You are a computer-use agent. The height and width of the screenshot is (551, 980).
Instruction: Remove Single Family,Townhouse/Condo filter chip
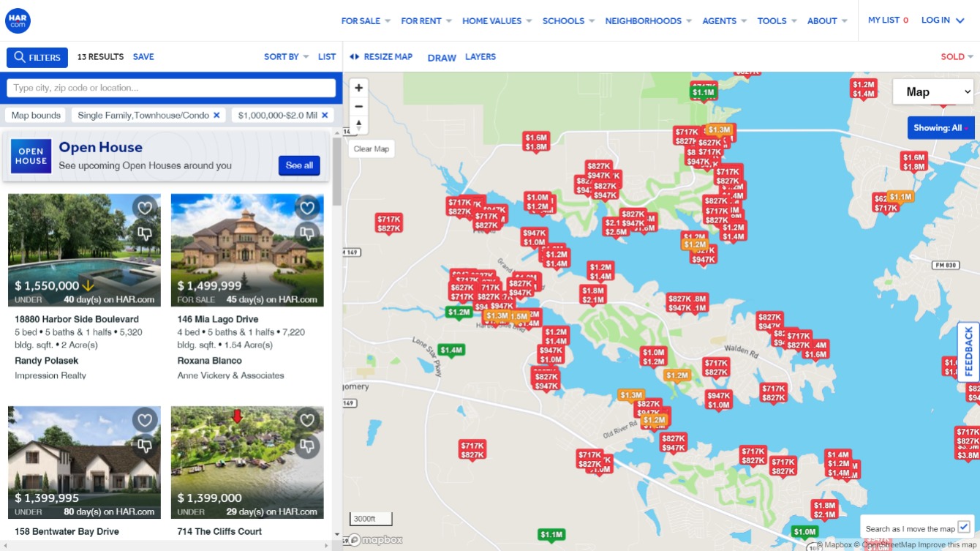point(216,116)
